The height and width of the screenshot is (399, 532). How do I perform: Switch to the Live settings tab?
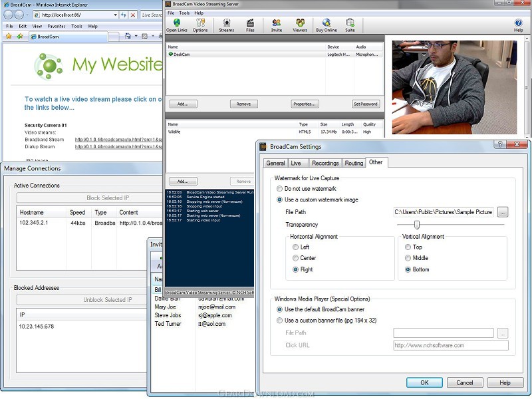(x=296, y=163)
